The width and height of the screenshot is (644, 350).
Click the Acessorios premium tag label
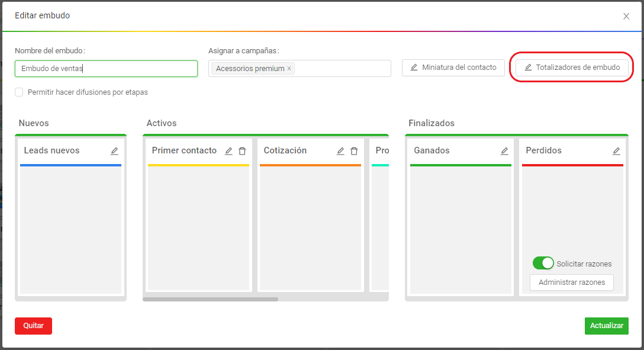tap(250, 69)
